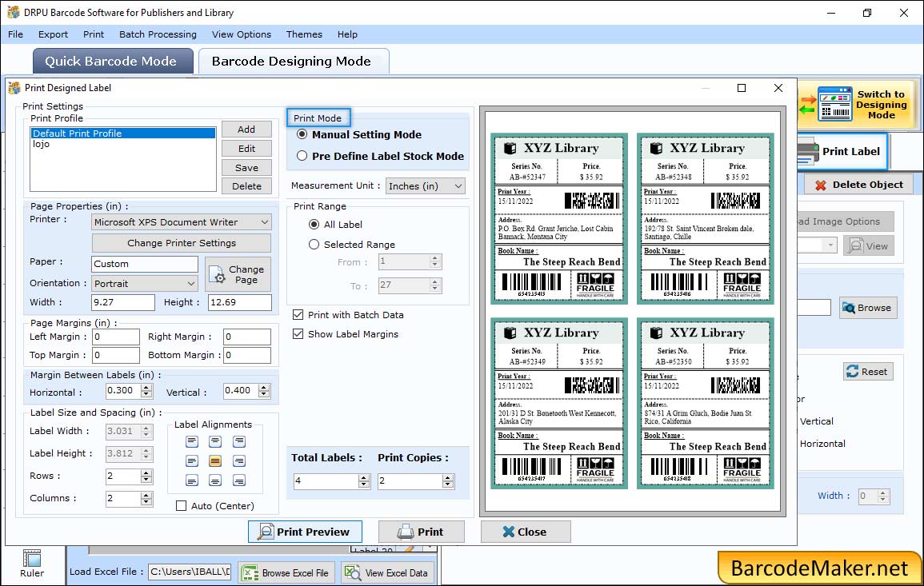Close the print dialog via Close button
Viewport: 924px width, 586px height.
pyautogui.click(x=525, y=532)
